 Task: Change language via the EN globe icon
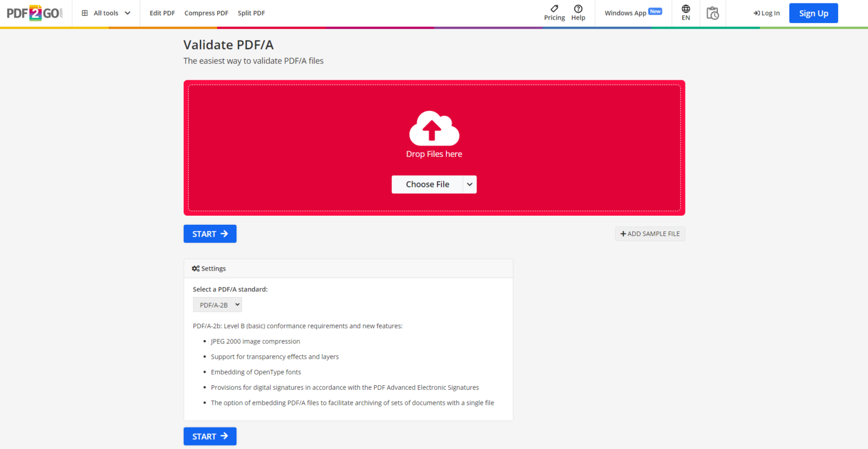(685, 10)
